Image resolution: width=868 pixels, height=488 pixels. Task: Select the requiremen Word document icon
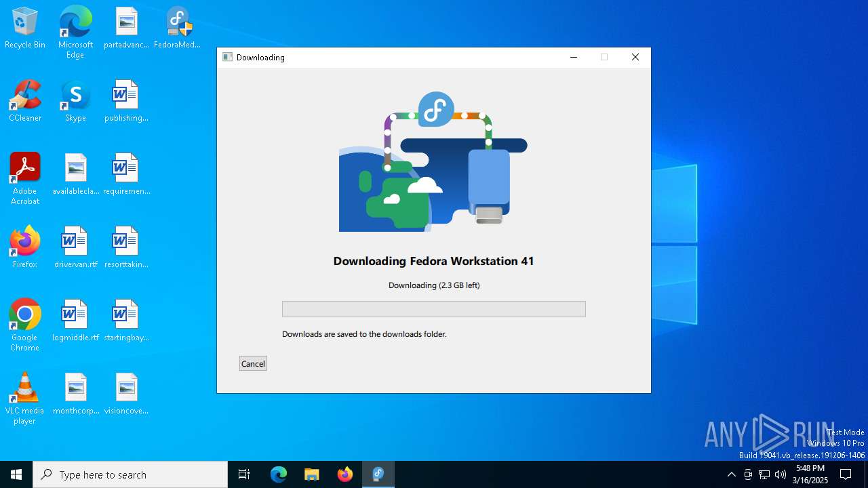click(126, 175)
